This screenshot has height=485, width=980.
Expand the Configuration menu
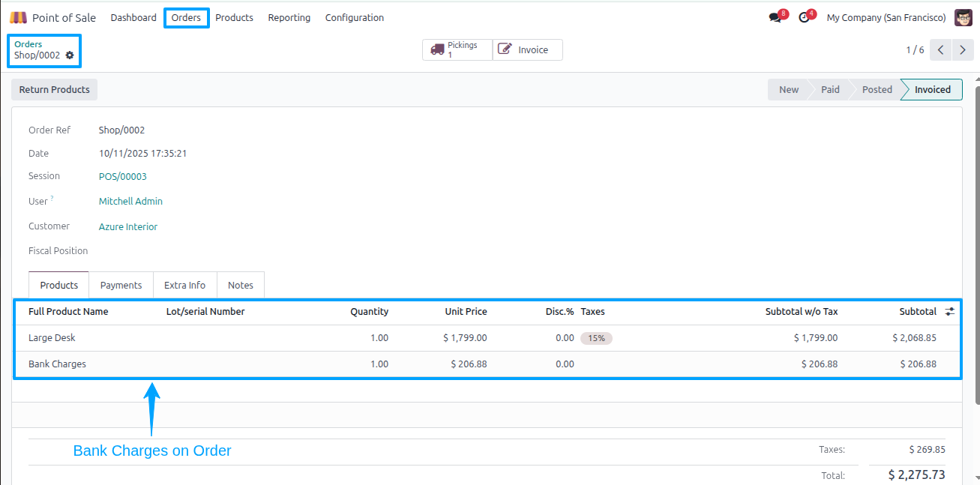coord(355,17)
